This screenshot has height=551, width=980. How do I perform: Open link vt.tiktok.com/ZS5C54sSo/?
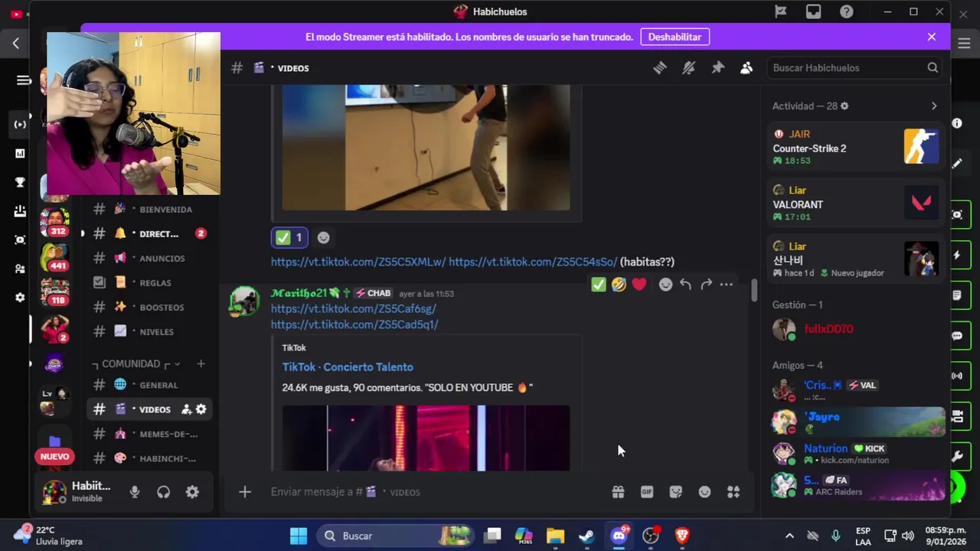533,262
